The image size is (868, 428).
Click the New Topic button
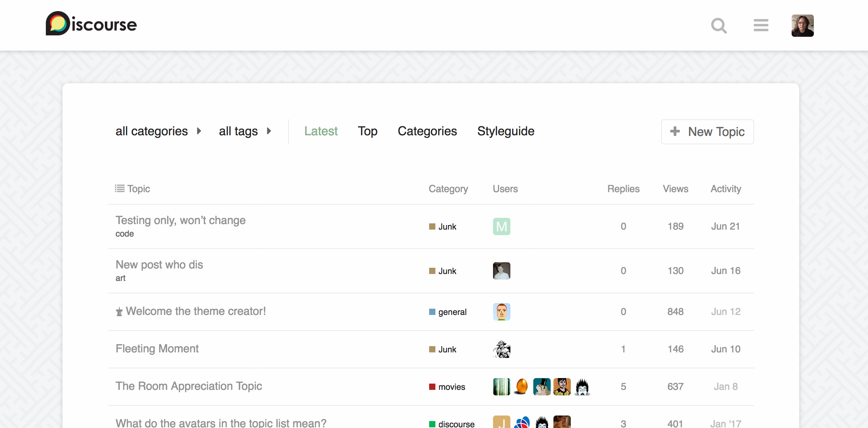point(707,132)
